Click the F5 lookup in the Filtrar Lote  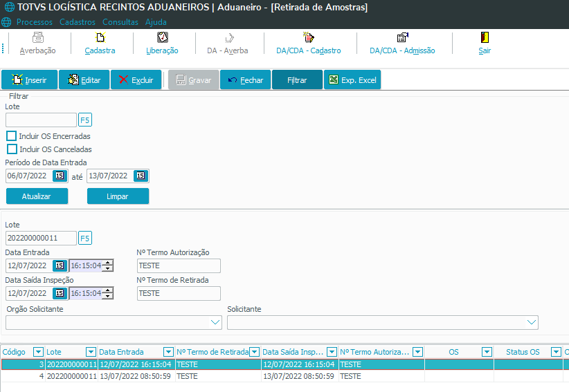tap(85, 120)
